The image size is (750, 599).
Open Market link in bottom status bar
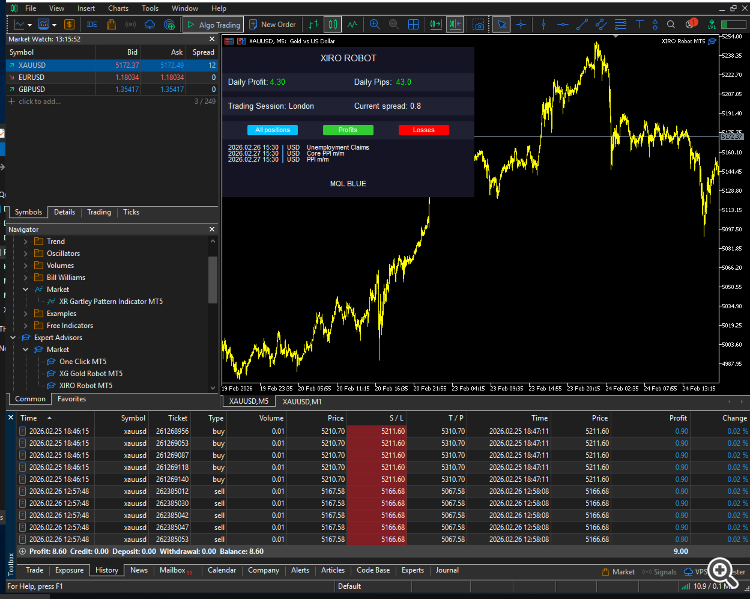(x=618, y=572)
